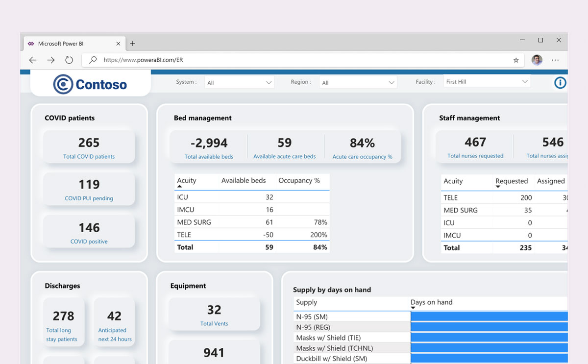Select TELE row in Staff management
This screenshot has height=364, width=588.
[504, 197]
